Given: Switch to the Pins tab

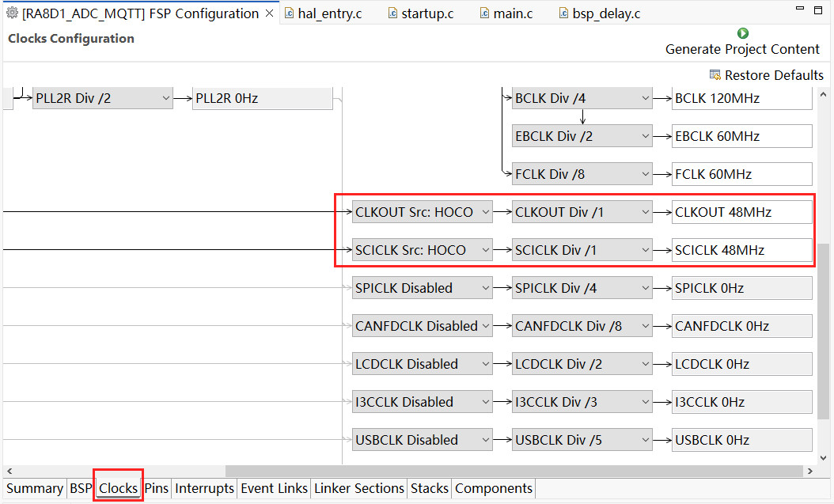Looking at the screenshot, I should point(157,488).
